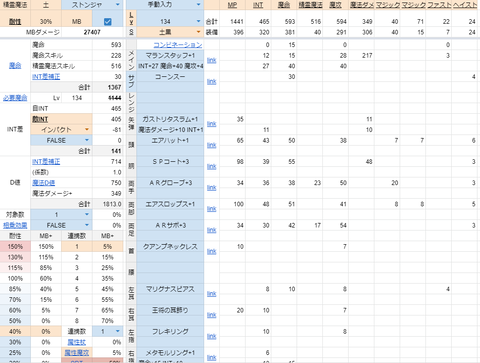This screenshot has height=363, width=480.
Task: Open link for クアンプネックレス
Action: (212, 252)
